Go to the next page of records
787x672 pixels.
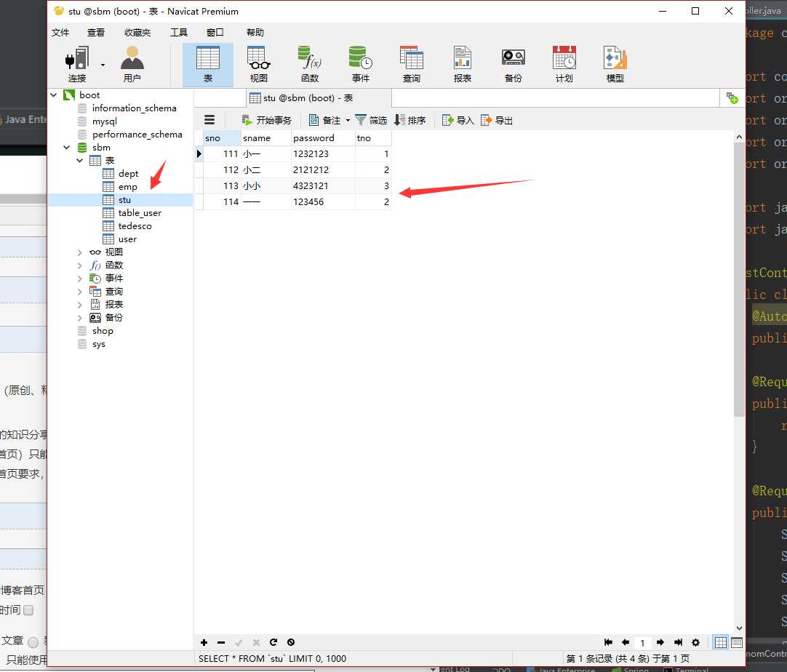coord(660,642)
